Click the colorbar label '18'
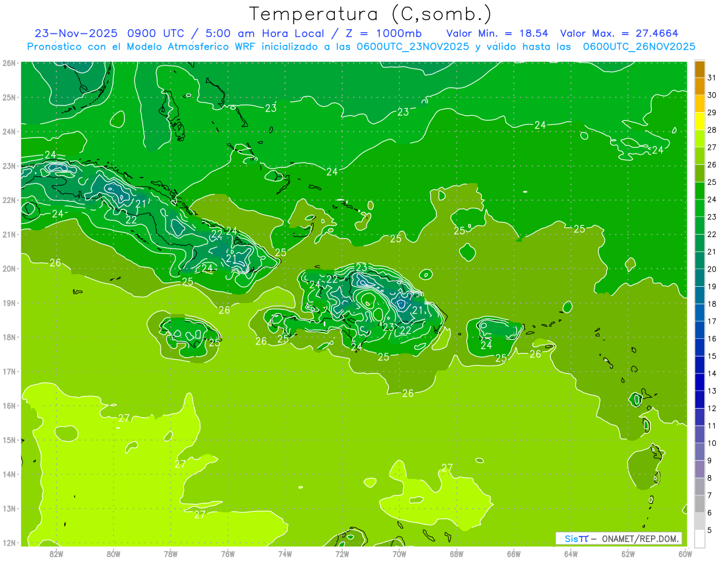Screen dimensions: 728x562 pos(712,304)
